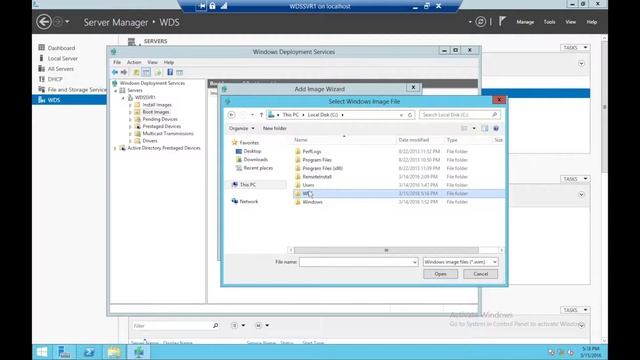Select the PerfLogs folder

click(x=312, y=151)
